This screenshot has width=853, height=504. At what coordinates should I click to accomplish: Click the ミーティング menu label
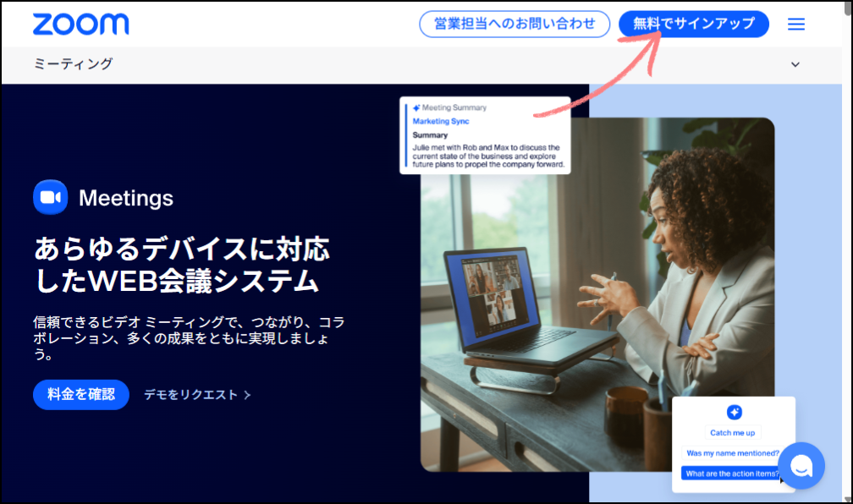point(73,64)
